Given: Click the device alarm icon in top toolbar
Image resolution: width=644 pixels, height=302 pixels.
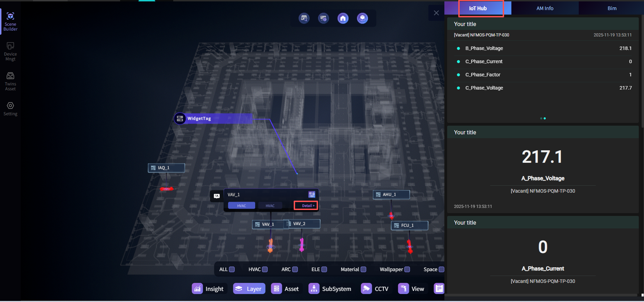Looking at the screenshot, I should tap(323, 18).
